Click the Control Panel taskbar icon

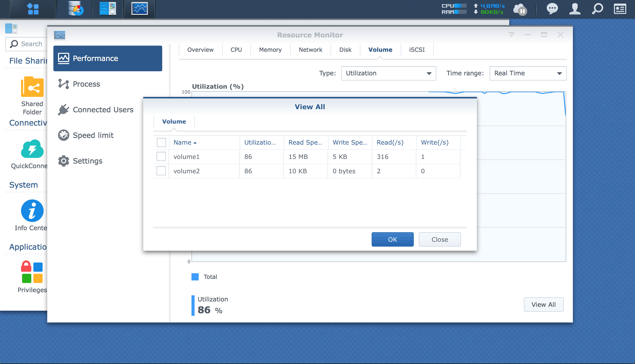point(108,9)
